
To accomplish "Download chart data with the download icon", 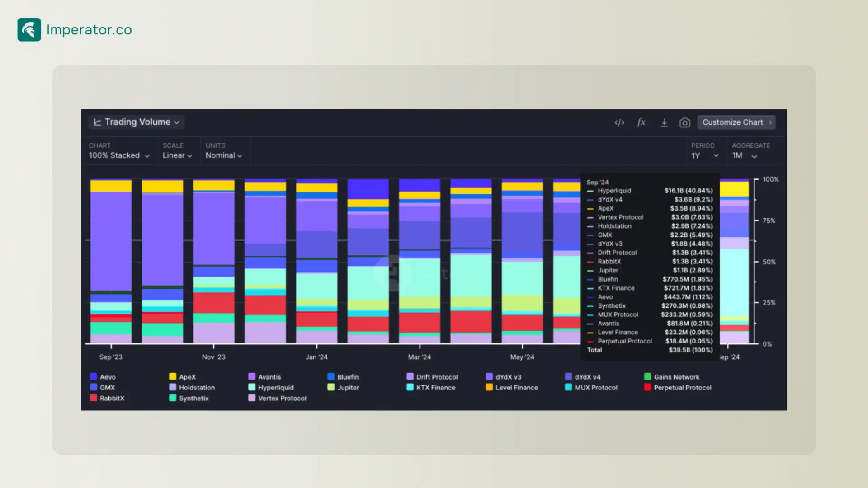I will pos(664,122).
